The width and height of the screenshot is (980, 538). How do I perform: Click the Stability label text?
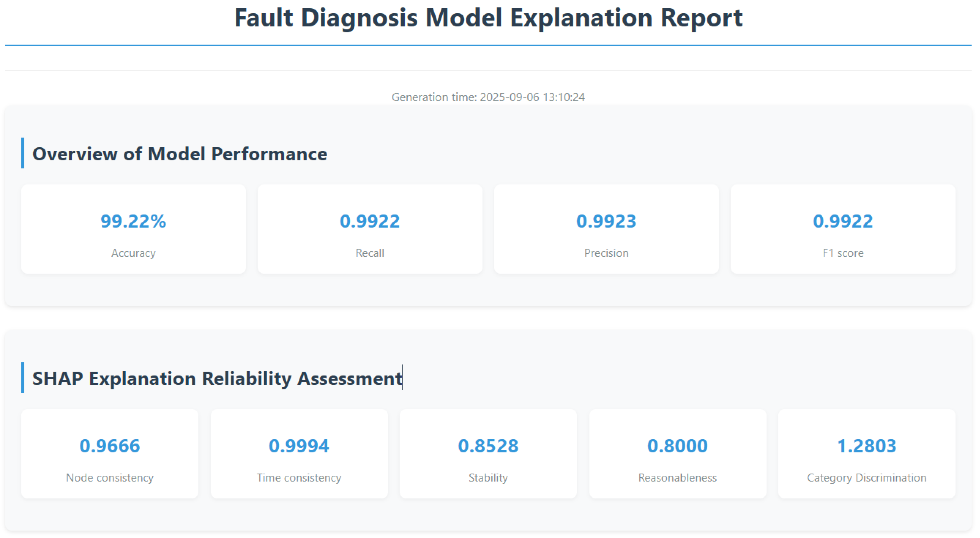click(488, 478)
